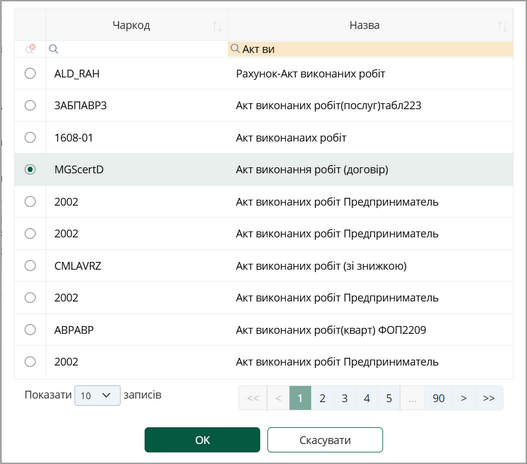Jump to last page with >> button
The height and width of the screenshot is (464, 527).
[489, 398]
